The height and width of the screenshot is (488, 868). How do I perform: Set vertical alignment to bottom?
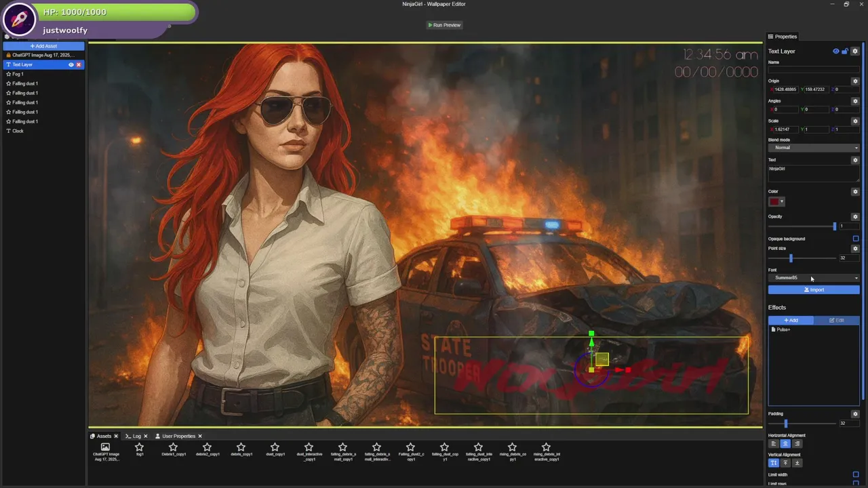click(797, 463)
